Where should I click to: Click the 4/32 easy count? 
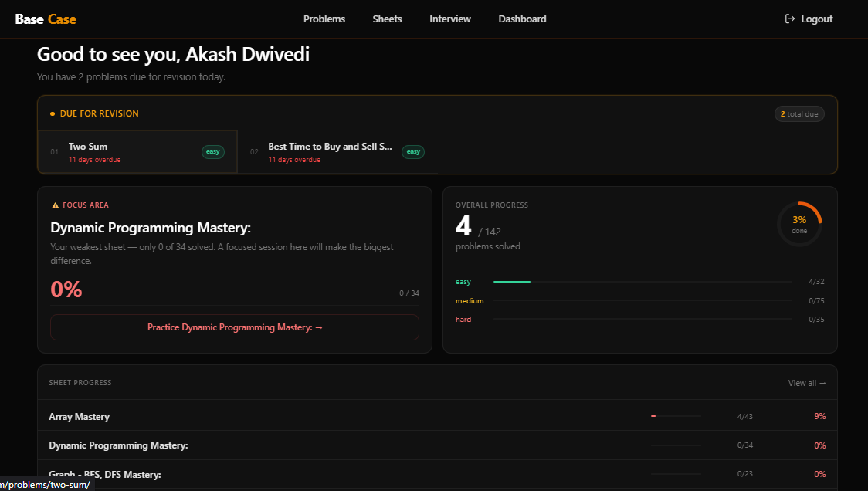pyautogui.click(x=816, y=282)
